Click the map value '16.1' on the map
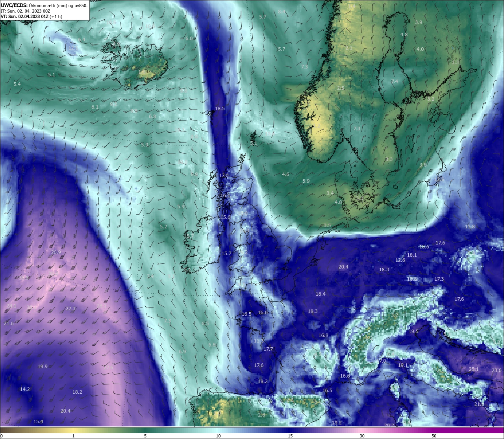Viewport: 504px width, 439px height. [x=225, y=195]
